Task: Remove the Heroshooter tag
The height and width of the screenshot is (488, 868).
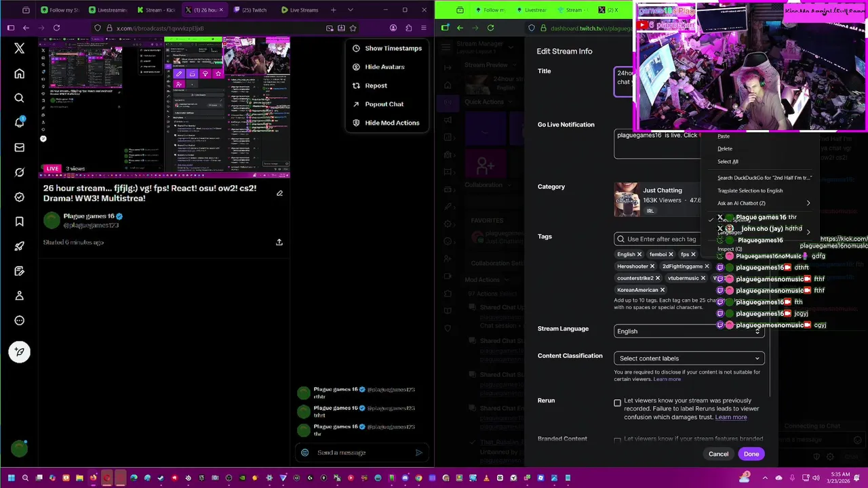Action: (652, 266)
